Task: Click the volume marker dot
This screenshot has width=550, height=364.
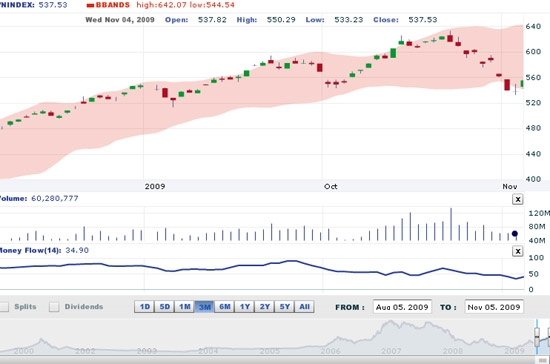Action: tap(515, 234)
